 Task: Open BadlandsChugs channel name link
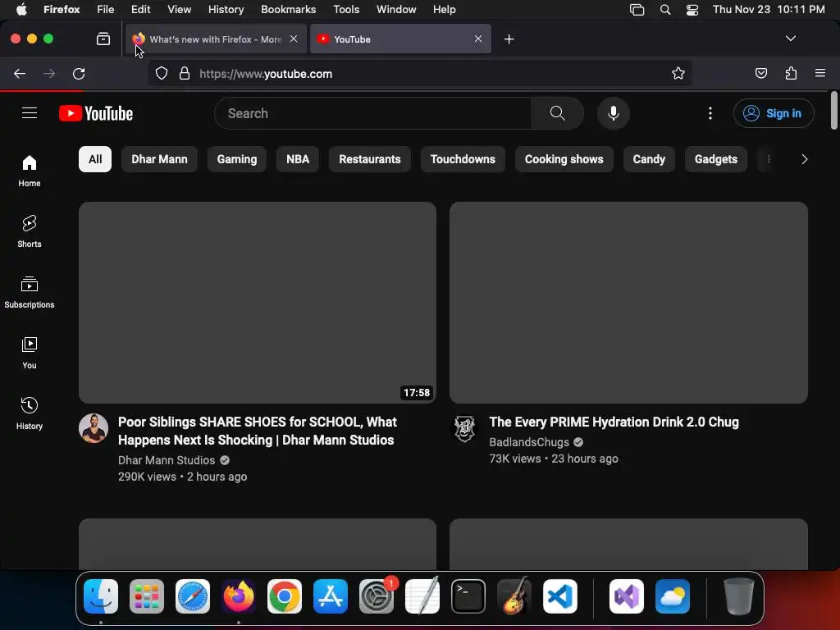point(529,442)
